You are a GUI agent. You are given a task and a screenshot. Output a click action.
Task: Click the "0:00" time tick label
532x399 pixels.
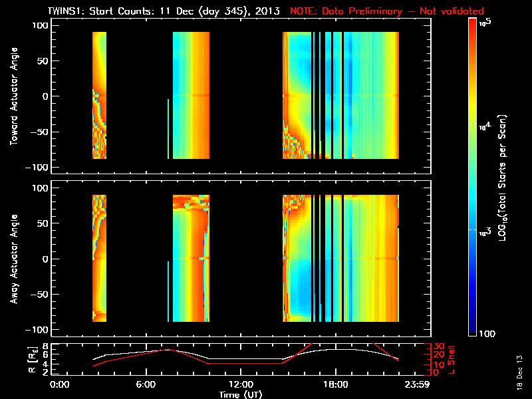pos(60,384)
